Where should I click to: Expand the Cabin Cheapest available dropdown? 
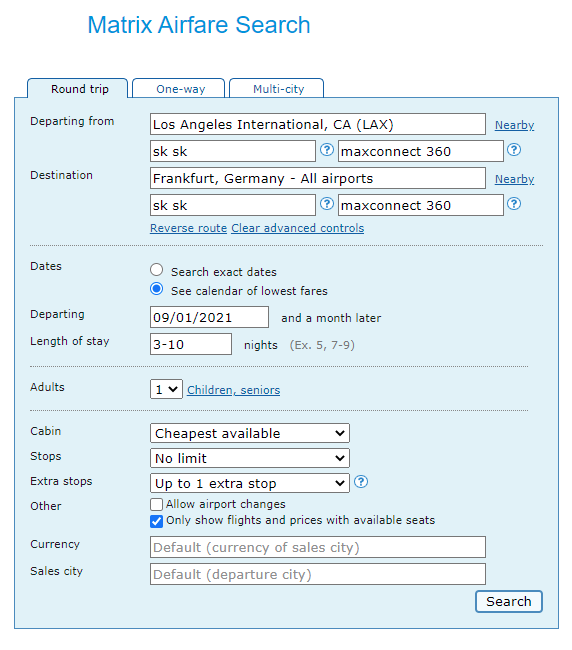click(x=250, y=433)
